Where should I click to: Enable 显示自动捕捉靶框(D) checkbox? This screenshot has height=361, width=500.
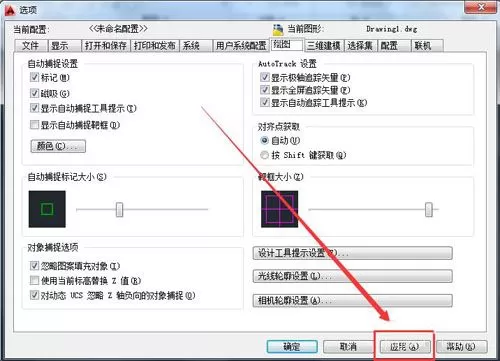(x=34, y=125)
